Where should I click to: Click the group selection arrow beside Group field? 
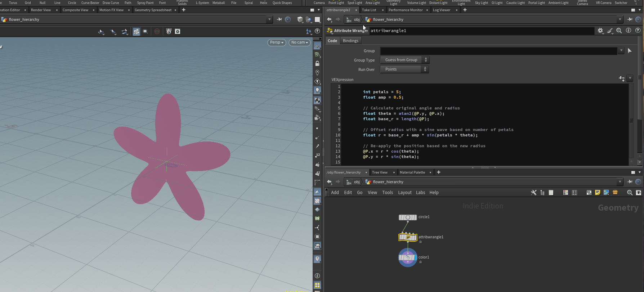pos(630,51)
